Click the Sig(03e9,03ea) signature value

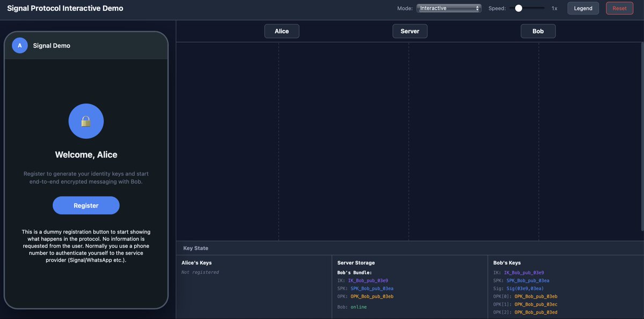525,288
